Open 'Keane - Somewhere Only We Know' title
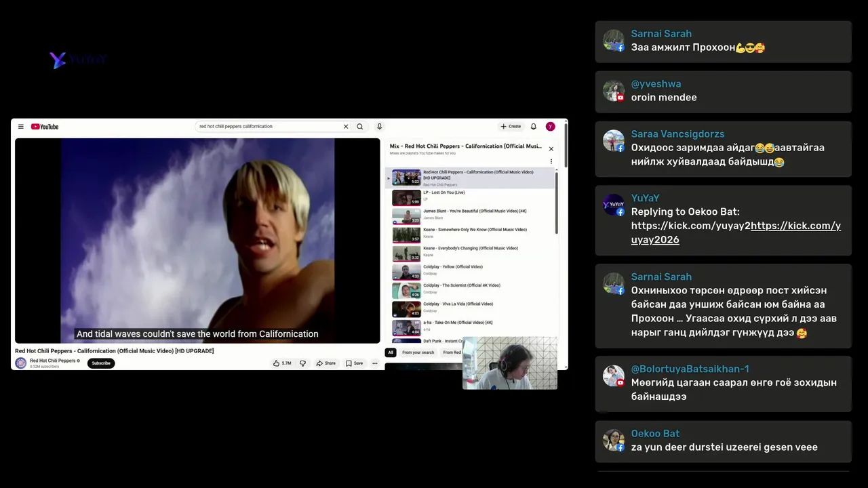Screen dimensions: 868x488 (475, 230)
